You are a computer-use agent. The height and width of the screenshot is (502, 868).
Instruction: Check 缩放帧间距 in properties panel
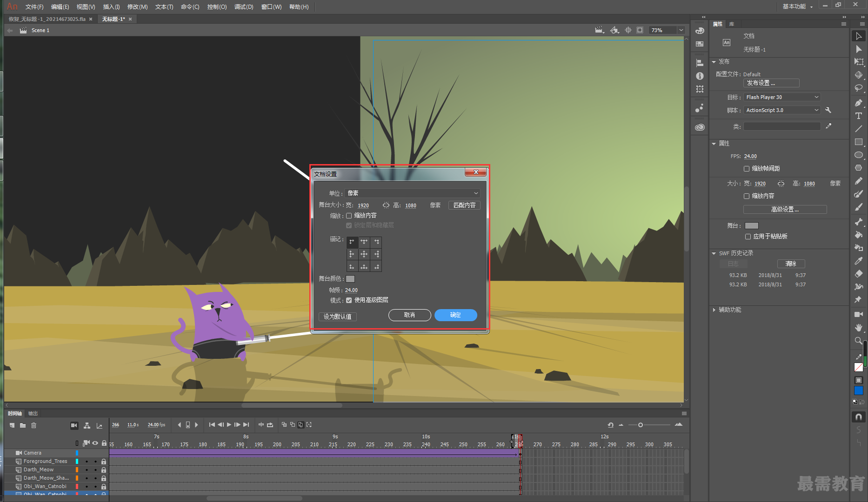(747, 169)
